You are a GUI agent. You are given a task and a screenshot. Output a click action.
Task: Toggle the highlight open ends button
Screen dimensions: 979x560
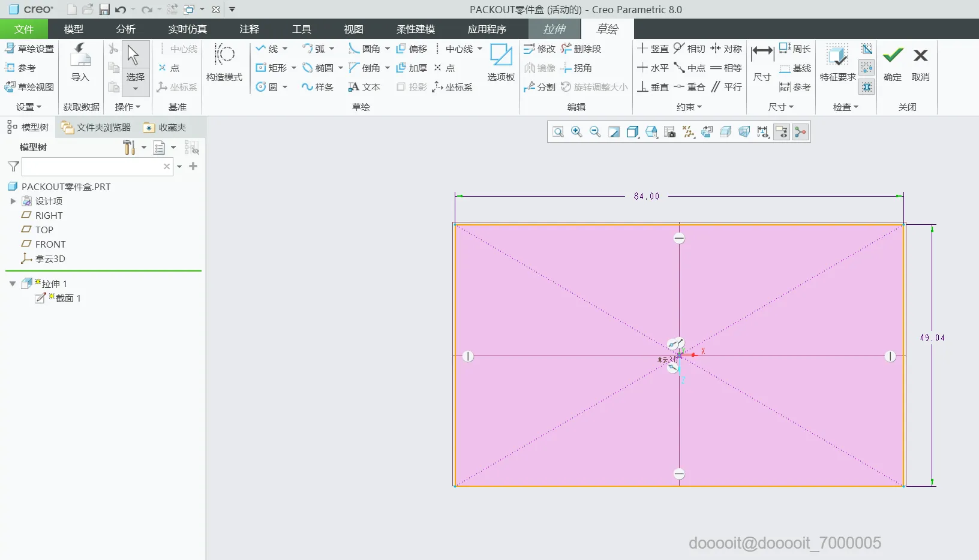click(x=867, y=68)
